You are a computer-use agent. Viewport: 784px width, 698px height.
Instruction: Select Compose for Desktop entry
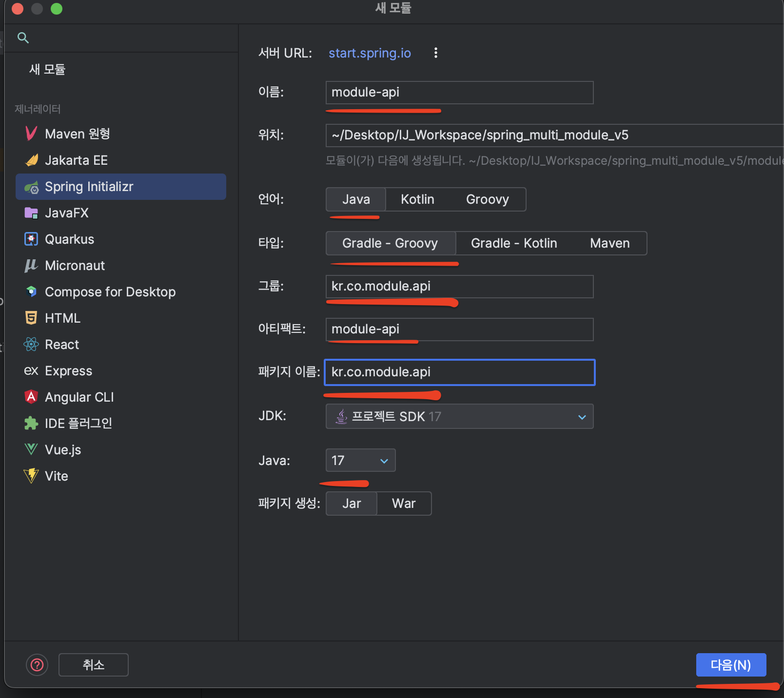[x=121, y=292]
